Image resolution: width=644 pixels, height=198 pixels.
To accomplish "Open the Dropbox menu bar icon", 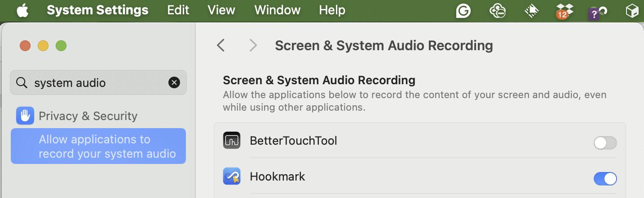I will pos(565,10).
